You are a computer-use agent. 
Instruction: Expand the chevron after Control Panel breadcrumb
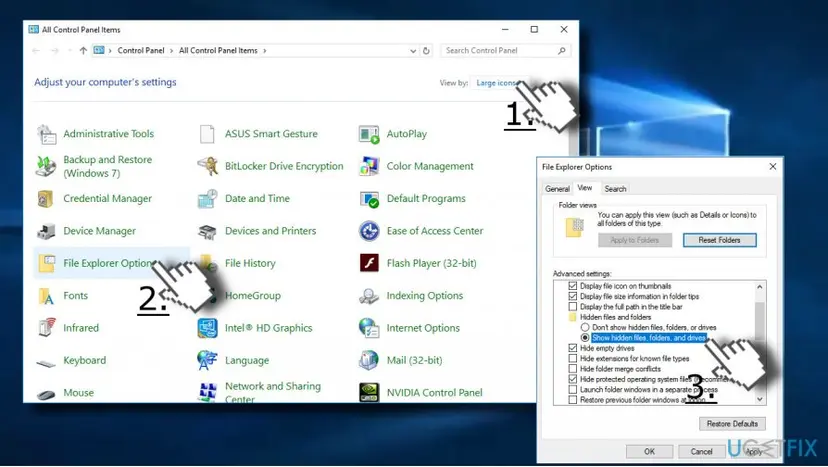coord(171,51)
